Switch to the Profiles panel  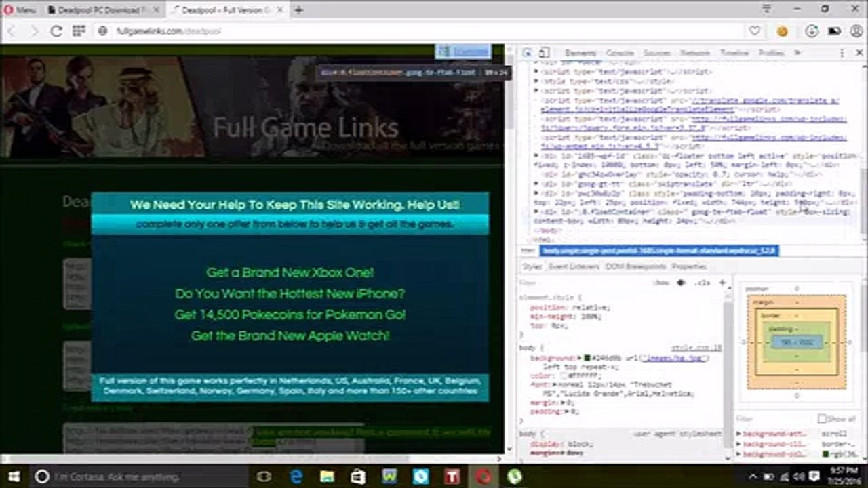[x=771, y=53]
